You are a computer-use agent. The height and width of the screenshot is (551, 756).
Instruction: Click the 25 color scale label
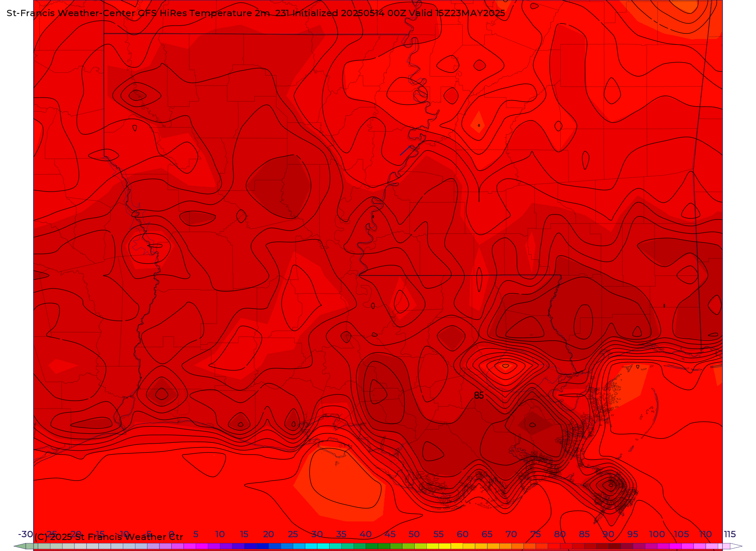(x=293, y=534)
